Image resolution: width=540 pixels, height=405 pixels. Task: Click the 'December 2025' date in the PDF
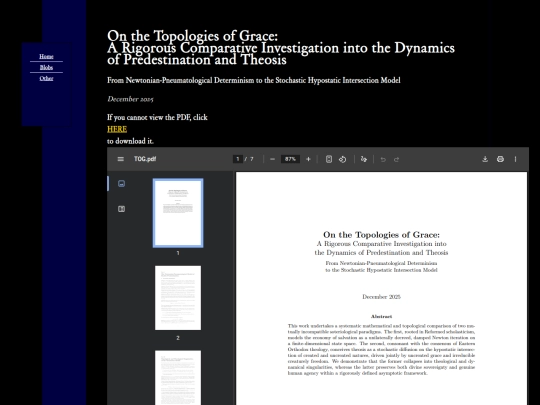[x=381, y=297]
